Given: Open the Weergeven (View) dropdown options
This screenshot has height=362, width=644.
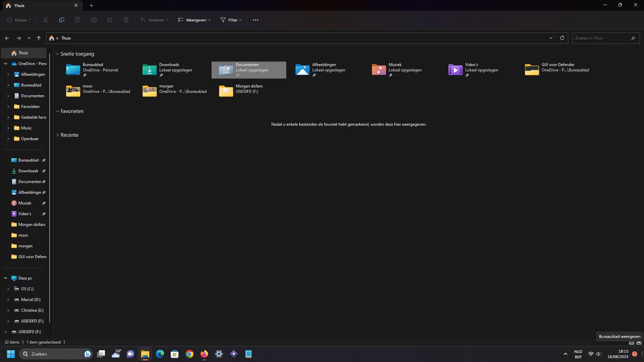Looking at the screenshot, I should click(195, 20).
